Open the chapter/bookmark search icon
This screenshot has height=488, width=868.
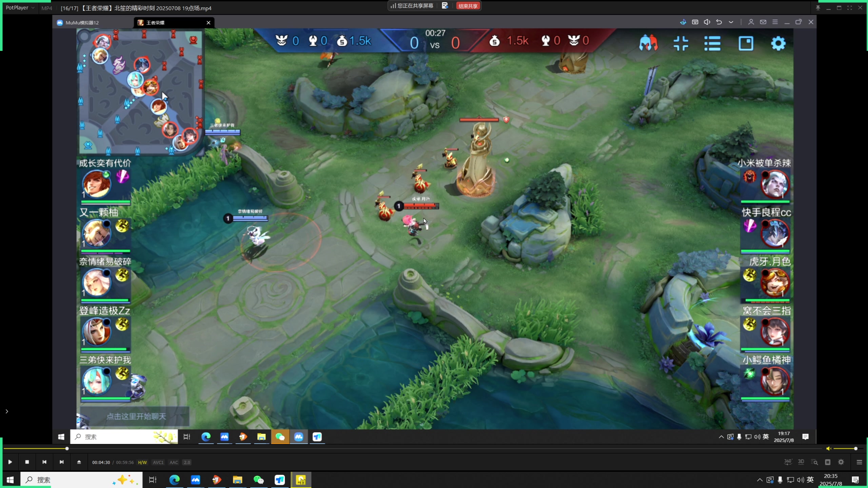[x=814, y=462]
